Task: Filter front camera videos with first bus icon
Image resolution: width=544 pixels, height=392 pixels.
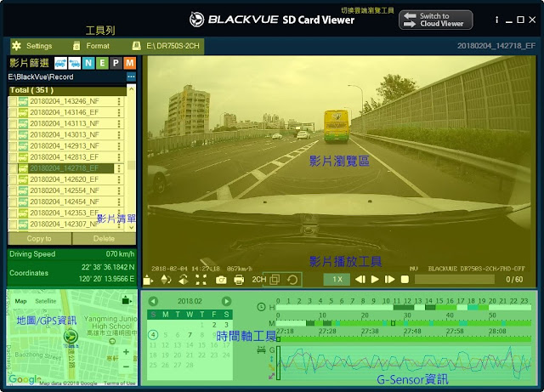Action: click(60, 63)
